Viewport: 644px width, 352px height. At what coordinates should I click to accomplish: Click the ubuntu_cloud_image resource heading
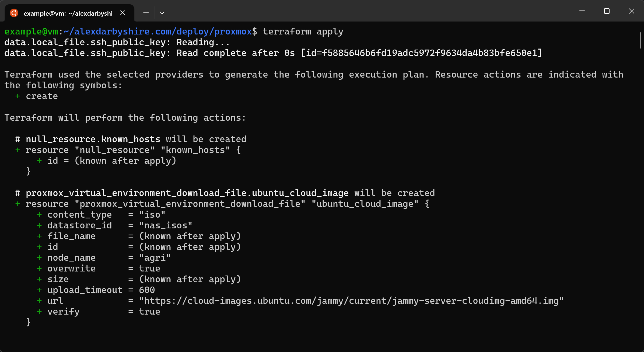point(225,193)
